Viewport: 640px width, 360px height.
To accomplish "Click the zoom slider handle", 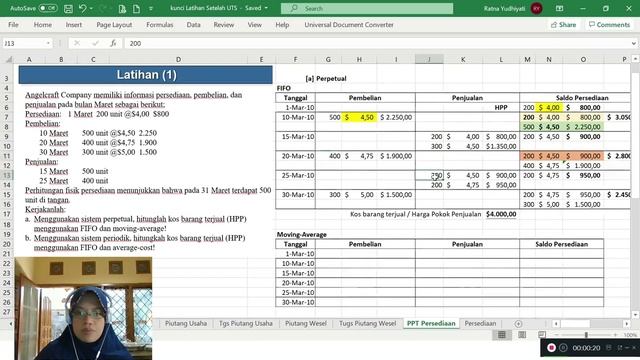I will (x=586, y=335).
